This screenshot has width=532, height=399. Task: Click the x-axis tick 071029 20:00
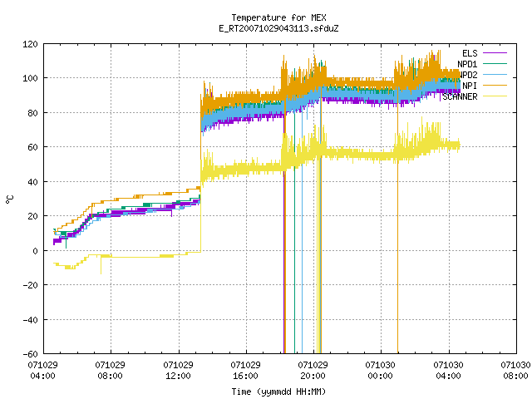point(313,371)
